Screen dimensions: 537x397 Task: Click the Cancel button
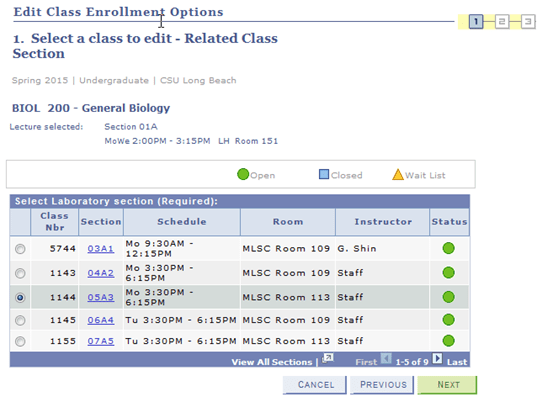point(315,385)
